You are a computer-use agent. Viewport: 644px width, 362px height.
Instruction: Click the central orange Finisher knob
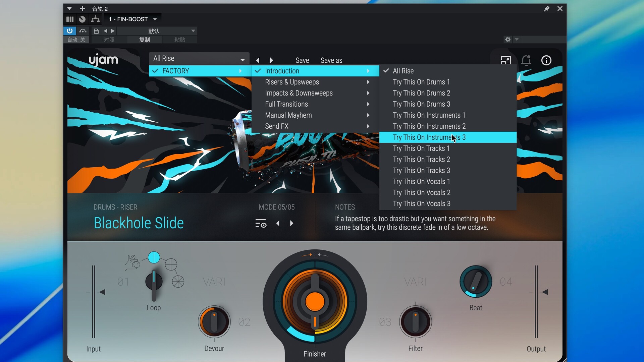(315, 301)
